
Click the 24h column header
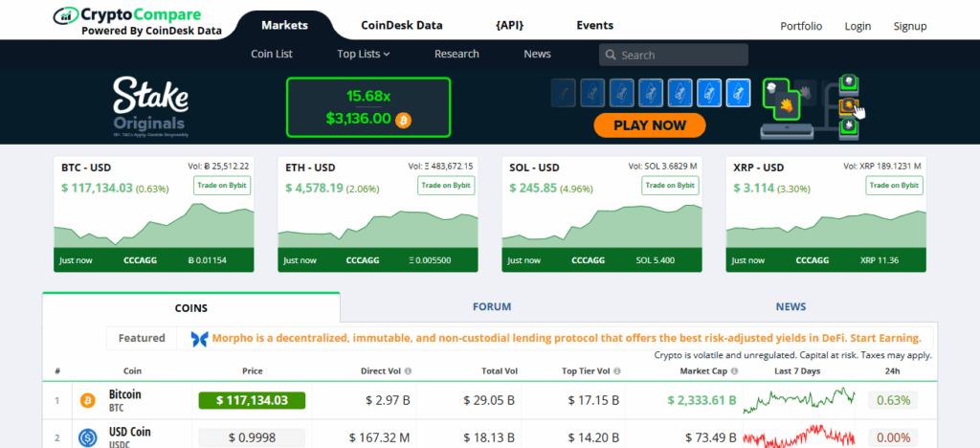pos(893,371)
